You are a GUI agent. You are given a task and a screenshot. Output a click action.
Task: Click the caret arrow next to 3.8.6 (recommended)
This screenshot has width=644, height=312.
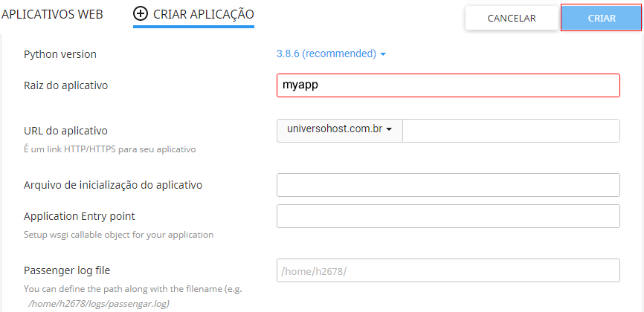tap(383, 54)
